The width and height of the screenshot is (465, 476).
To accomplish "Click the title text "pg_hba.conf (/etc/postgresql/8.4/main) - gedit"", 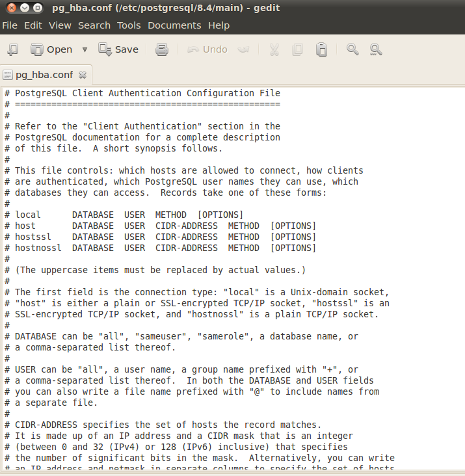I will tap(166, 8).
